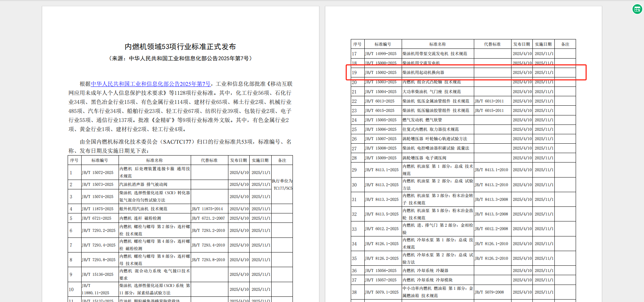Image resolution: width=644 pixels, height=302 pixels.
Task: Select the JB/T 6013-2011 replaced standard cell
Action: [x=492, y=101]
